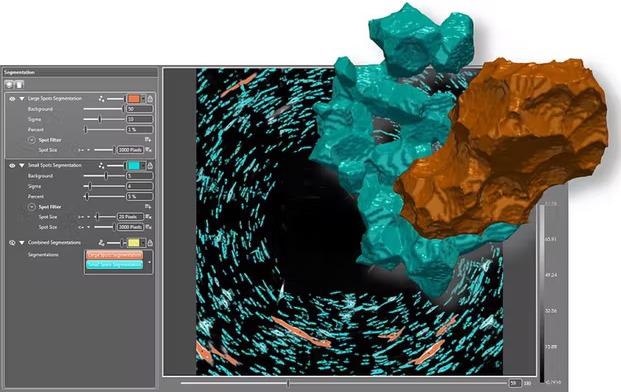Click the spots icon on Small Spots Segmentation row
This screenshot has height=392, width=621.
click(x=102, y=166)
